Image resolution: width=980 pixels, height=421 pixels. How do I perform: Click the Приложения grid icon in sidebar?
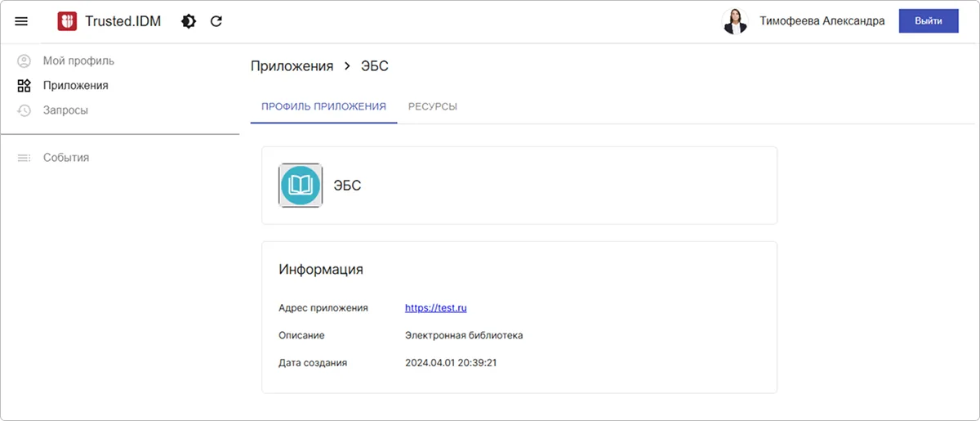pos(24,85)
